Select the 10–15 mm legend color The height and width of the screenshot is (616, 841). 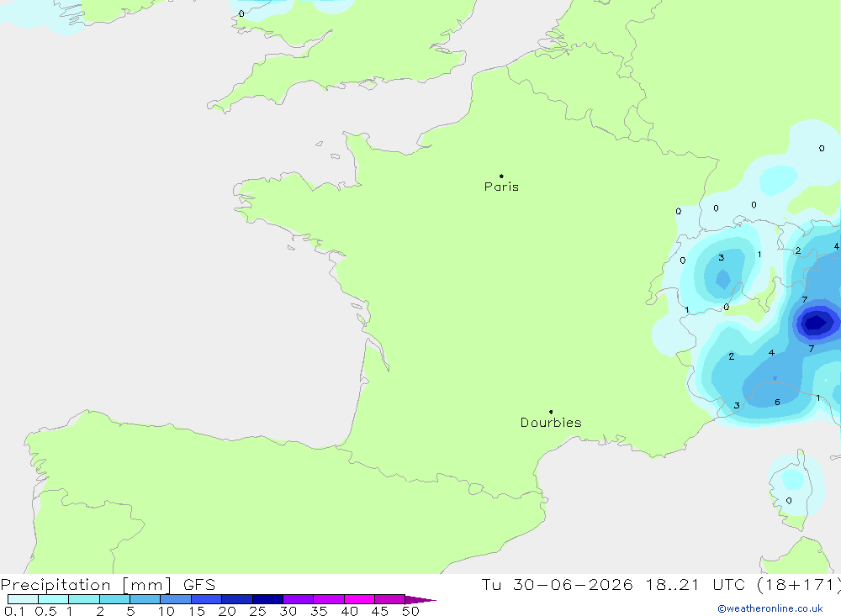click(176, 599)
